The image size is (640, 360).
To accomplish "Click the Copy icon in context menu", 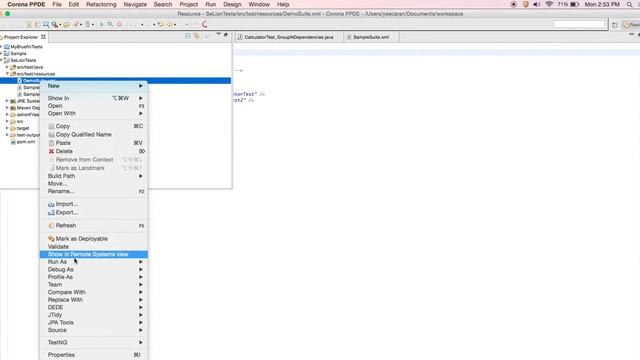I will coord(51,126).
